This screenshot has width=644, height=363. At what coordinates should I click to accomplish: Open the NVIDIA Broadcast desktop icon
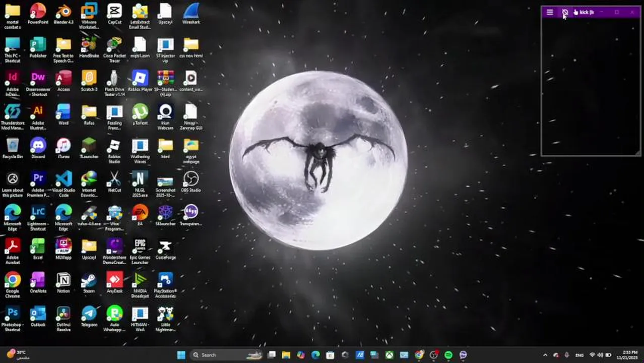click(x=140, y=285)
